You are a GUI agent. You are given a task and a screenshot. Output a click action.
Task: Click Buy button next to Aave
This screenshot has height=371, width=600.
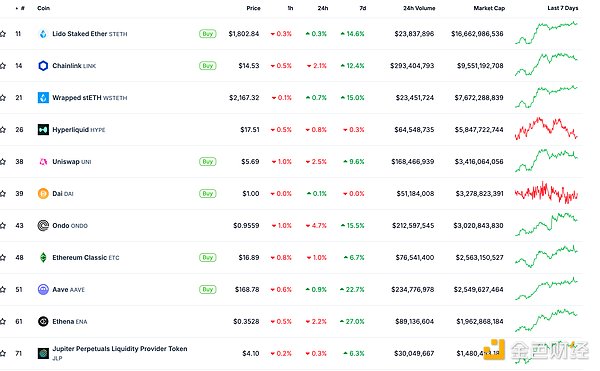click(208, 290)
